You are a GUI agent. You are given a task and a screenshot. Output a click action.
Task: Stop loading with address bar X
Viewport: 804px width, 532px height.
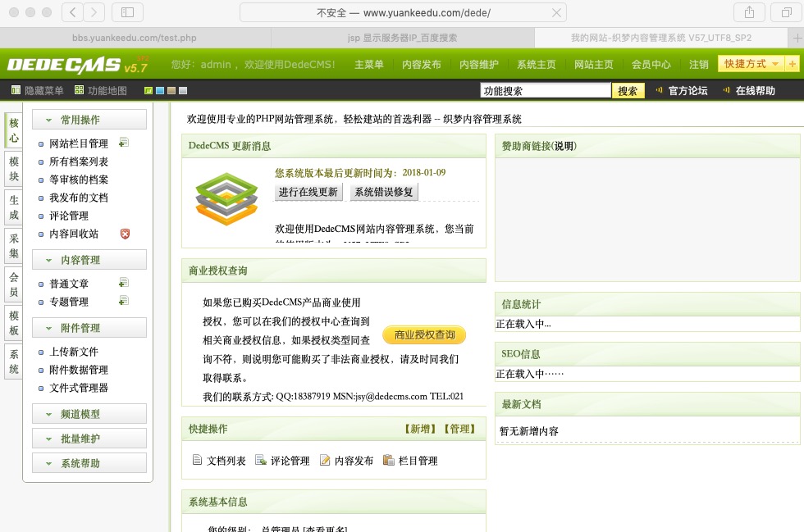click(556, 13)
